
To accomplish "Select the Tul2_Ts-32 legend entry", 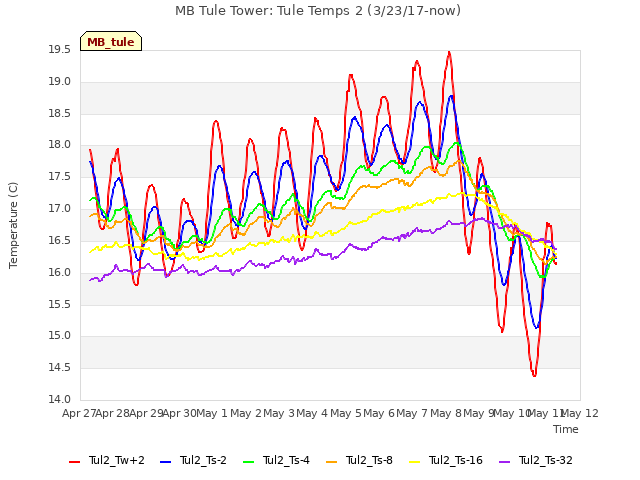I will 536,460.
